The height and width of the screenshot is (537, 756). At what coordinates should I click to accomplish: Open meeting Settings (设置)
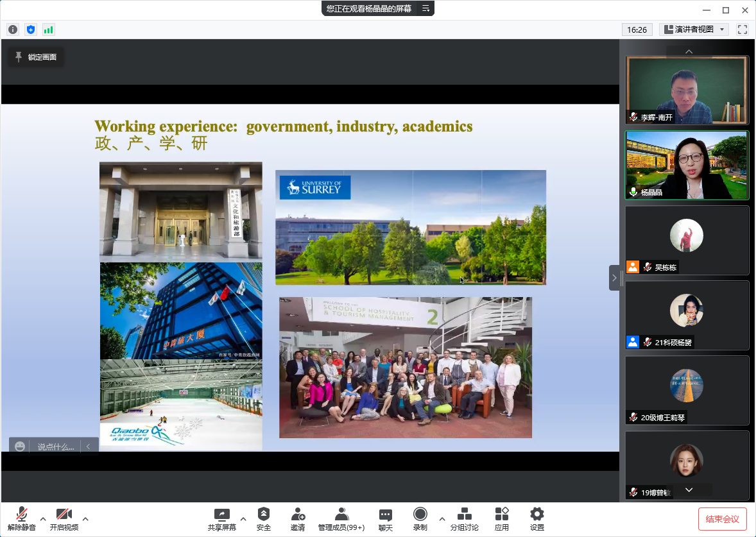point(537,518)
